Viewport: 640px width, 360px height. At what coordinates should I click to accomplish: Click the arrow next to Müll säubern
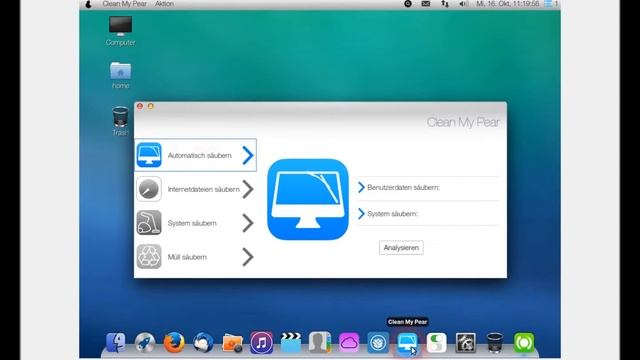click(248, 257)
